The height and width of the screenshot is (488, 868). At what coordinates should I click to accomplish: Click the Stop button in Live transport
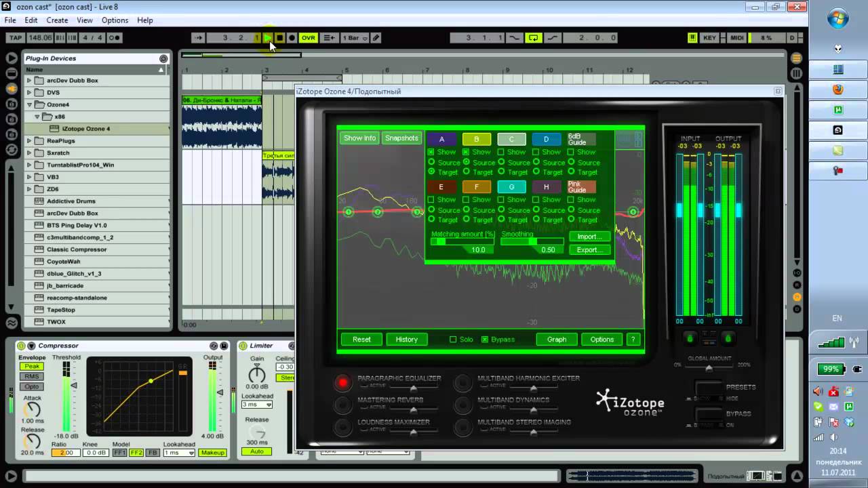(279, 38)
